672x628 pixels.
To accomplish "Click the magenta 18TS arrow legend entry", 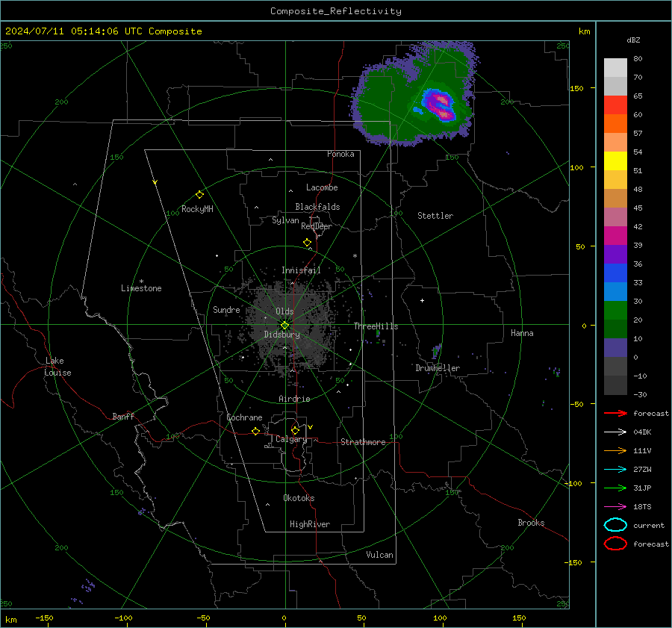I will coord(615,507).
